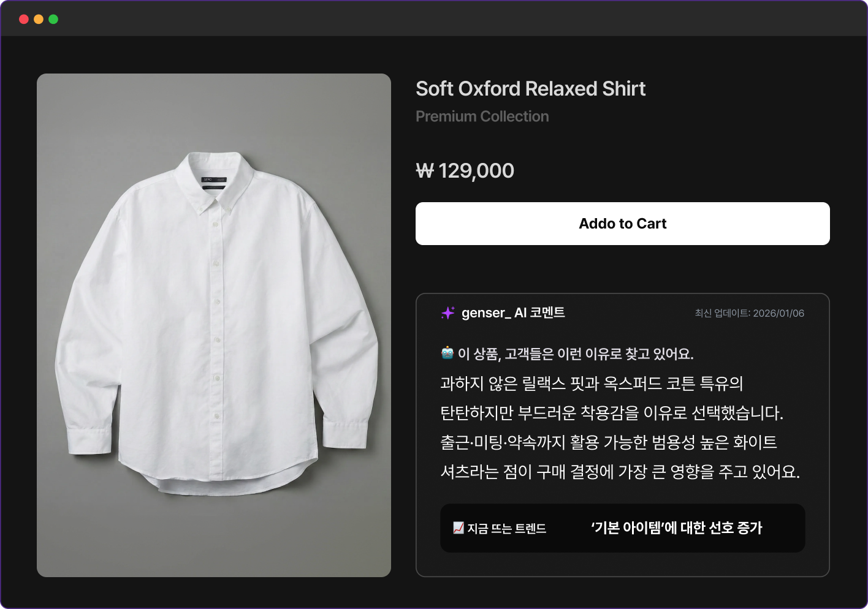Toggle the trending insight bar

[622, 528]
